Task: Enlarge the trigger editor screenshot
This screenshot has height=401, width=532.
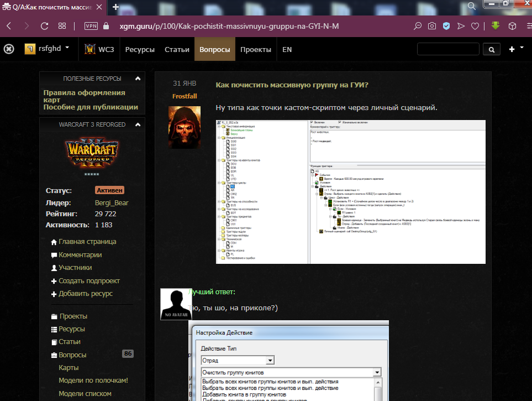Action: (350, 192)
